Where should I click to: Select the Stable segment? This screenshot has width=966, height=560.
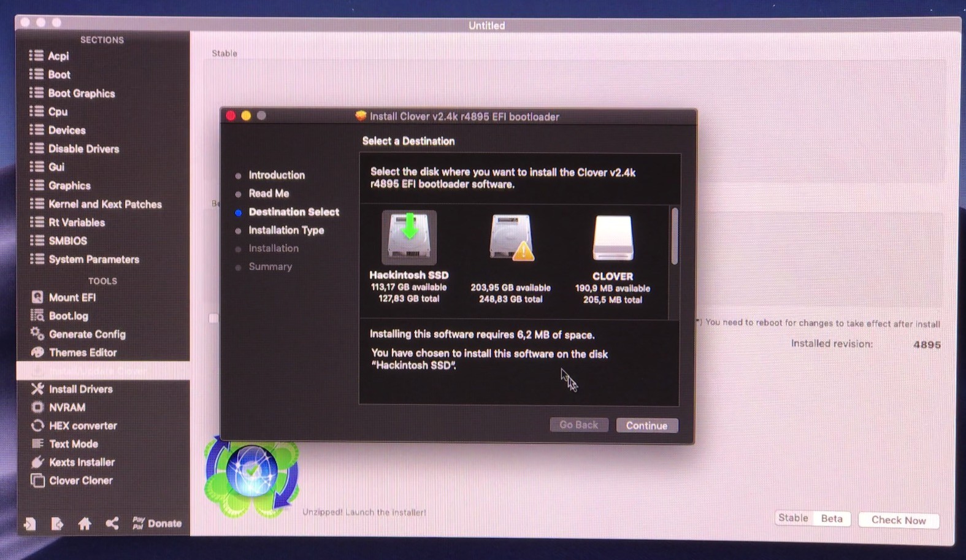coord(793,518)
